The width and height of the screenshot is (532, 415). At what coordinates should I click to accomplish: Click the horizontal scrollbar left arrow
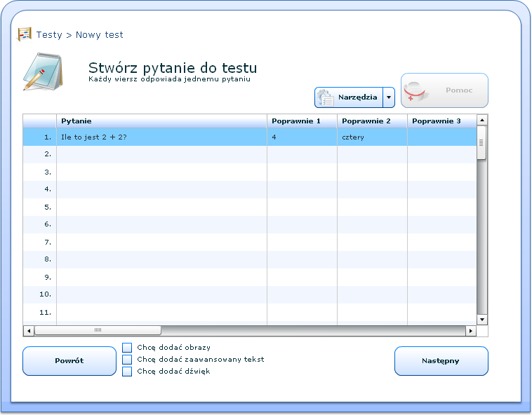pyautogui.click(x=29, y=331)
